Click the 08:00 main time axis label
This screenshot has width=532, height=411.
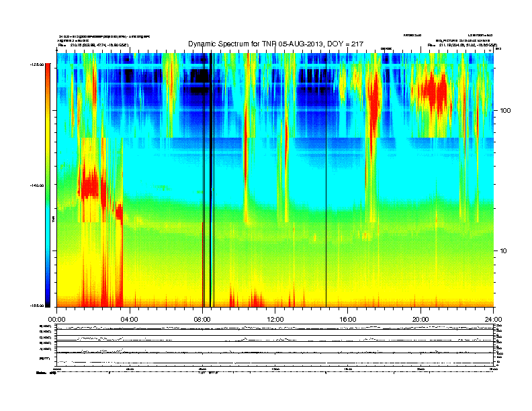[202, 320]
